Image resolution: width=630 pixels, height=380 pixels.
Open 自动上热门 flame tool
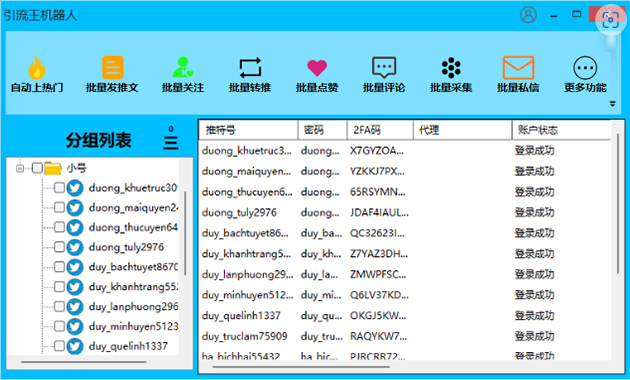tap(37, 74)
